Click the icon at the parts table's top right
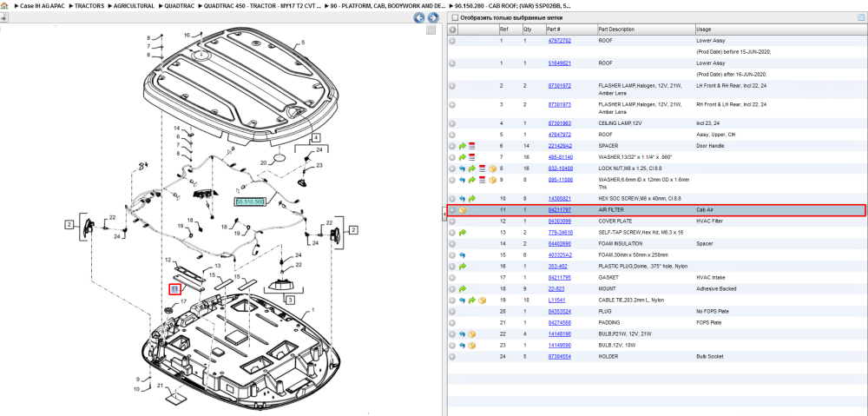Screen dimensions: 868x416 [863, 17]
